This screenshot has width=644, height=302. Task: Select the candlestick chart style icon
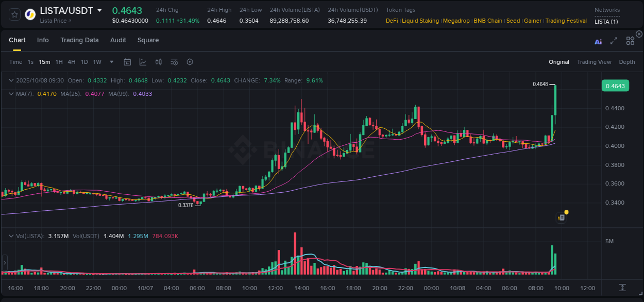click(159, 61)
